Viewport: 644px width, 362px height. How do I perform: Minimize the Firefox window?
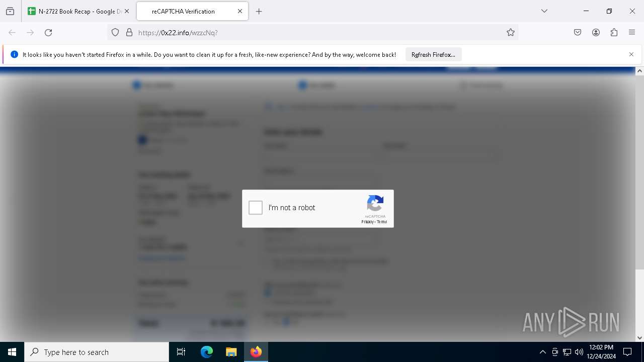click(586, 11)
